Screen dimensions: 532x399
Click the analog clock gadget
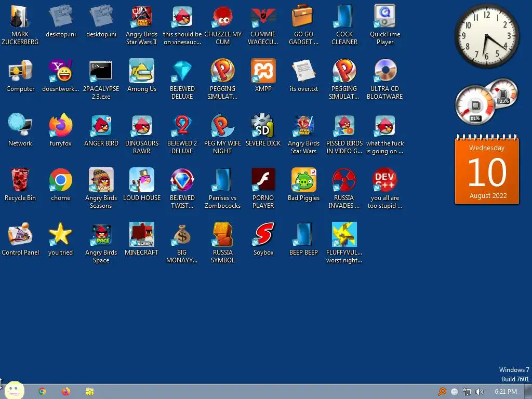(x=486, y=36)
